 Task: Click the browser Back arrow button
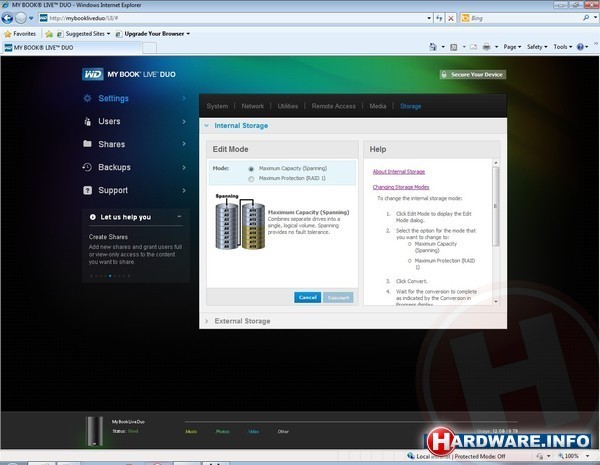pyautogui.click(x=7, y=18)
